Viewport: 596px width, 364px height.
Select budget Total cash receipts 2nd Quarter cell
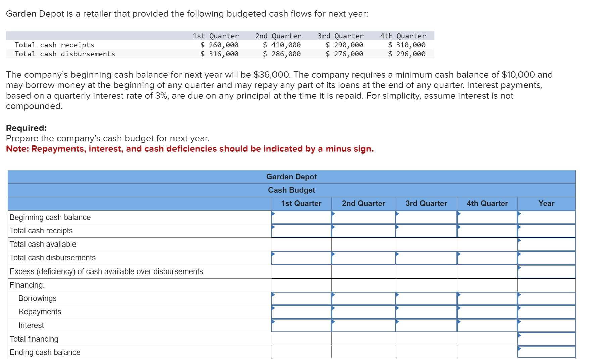(363, 231)
